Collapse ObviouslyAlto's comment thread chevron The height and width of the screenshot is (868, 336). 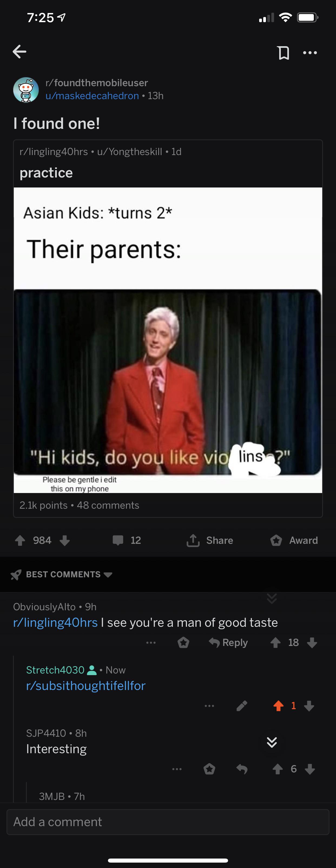(x=272, y=598)
